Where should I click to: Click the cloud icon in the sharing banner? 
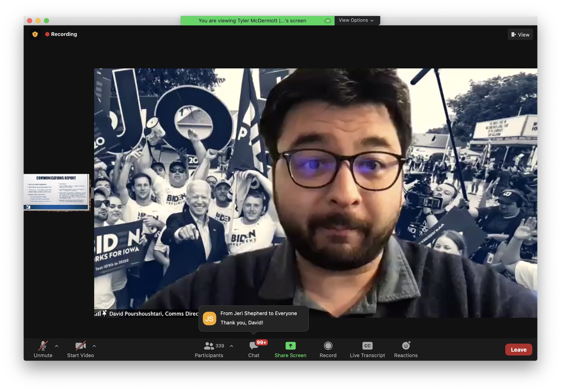pos(328,21)
